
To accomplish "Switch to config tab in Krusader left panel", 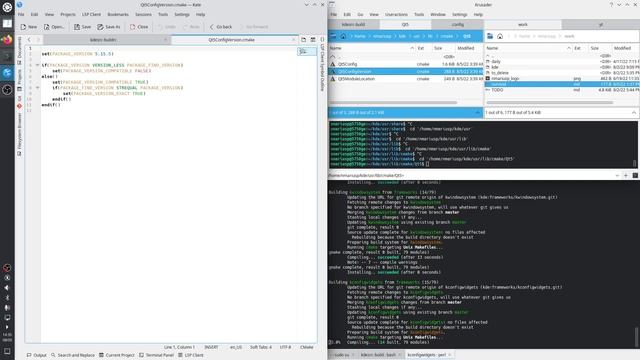I will pos(458,24).
